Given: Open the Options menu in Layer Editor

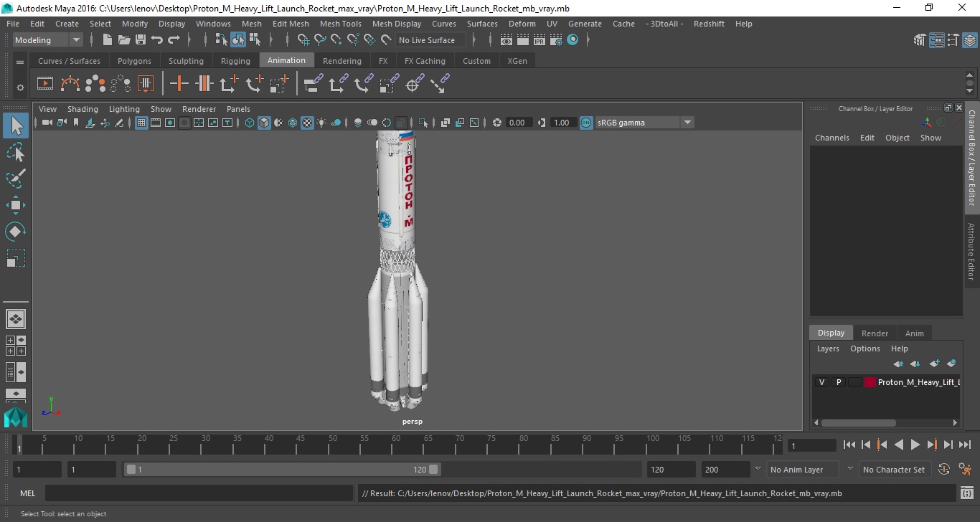Looking at the screenshot, I should click(864, 348).
